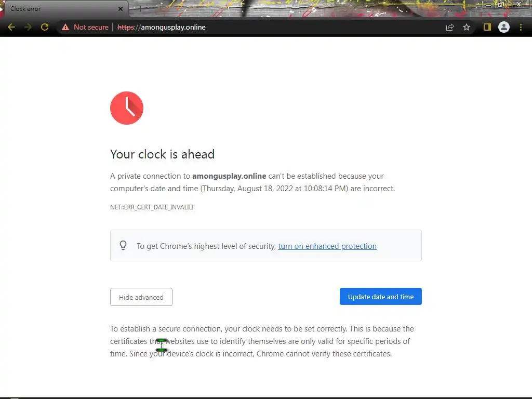The image size is (532, 399).
Task: Open the share page icon
Action: [x=450, y=27]
